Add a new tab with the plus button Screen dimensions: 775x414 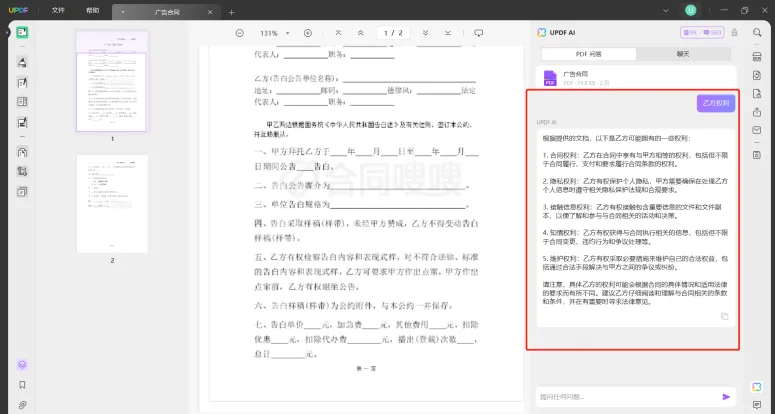232,12
